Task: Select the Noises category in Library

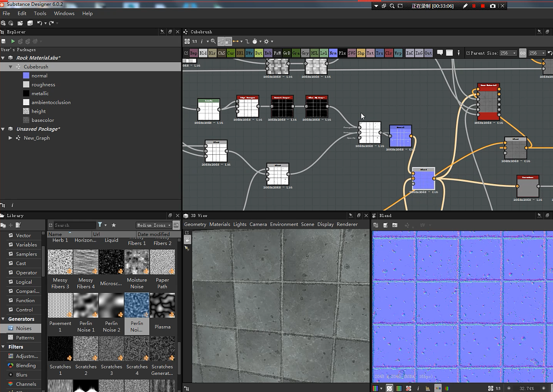Action: (24, 328)
